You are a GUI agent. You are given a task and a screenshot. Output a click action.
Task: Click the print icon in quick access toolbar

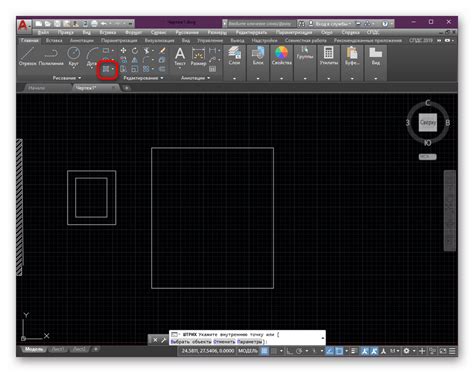[94, 24]
